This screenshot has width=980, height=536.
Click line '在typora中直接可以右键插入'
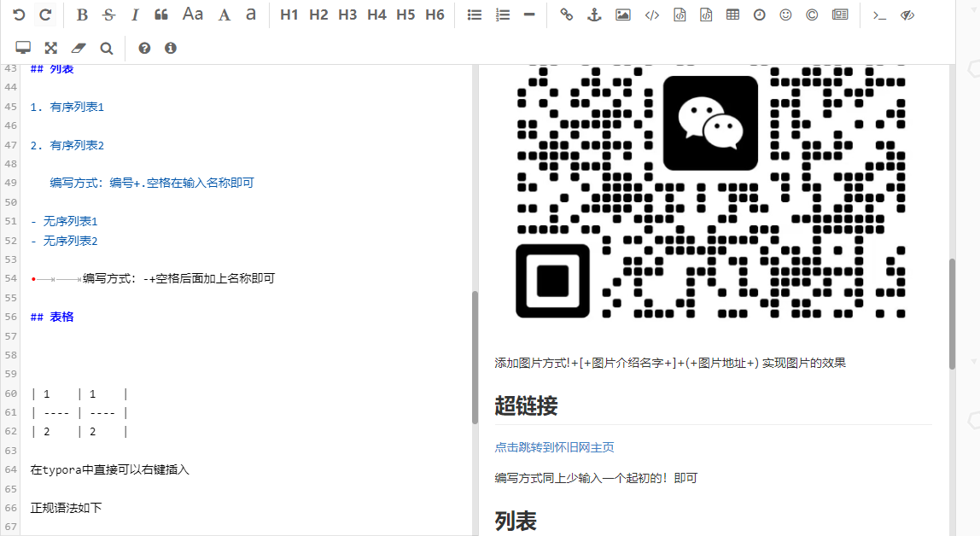click(x=109, y=469)
